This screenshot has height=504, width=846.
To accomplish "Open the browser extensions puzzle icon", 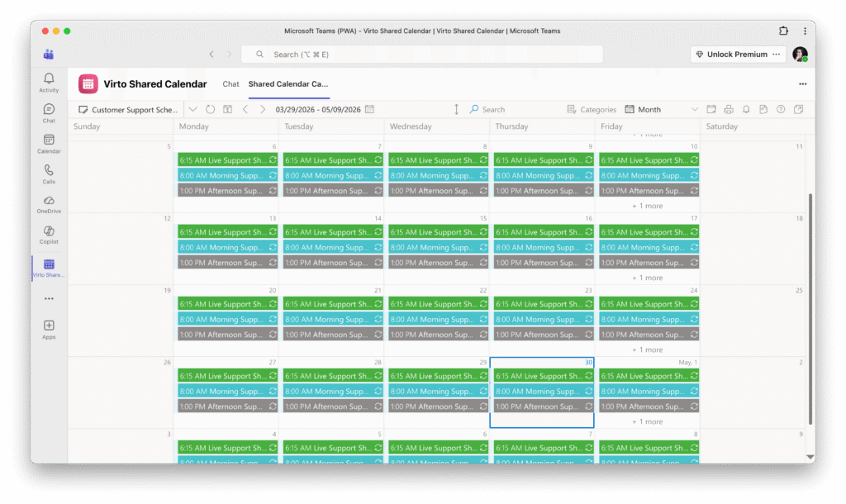I will [x=783, y=31].
